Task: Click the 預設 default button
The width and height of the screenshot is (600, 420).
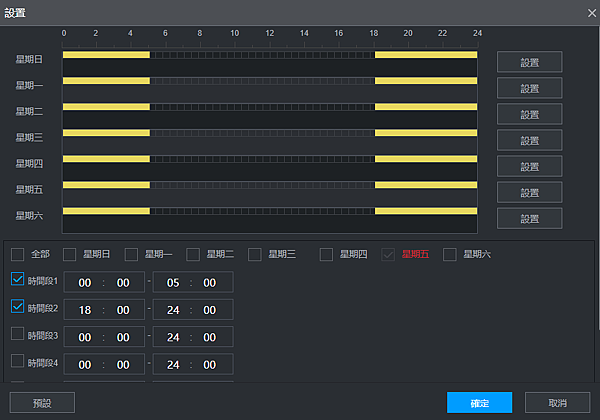Action: (42, 403)
